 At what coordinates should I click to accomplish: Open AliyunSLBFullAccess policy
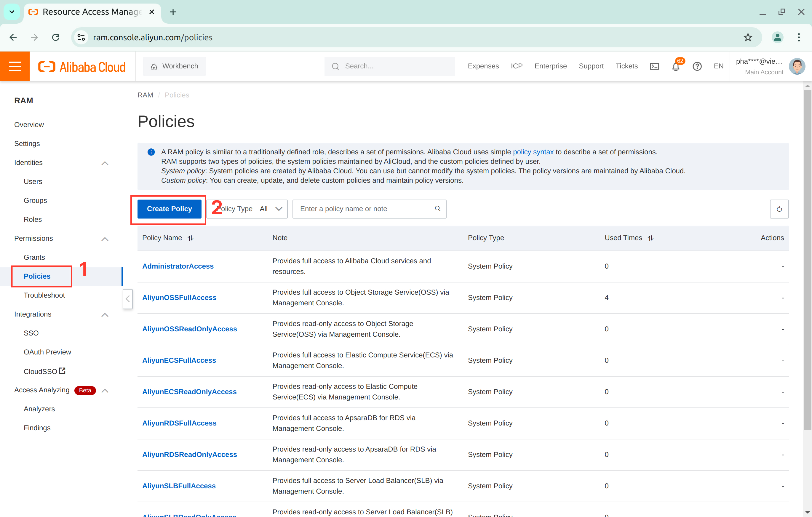click(179, 486)
